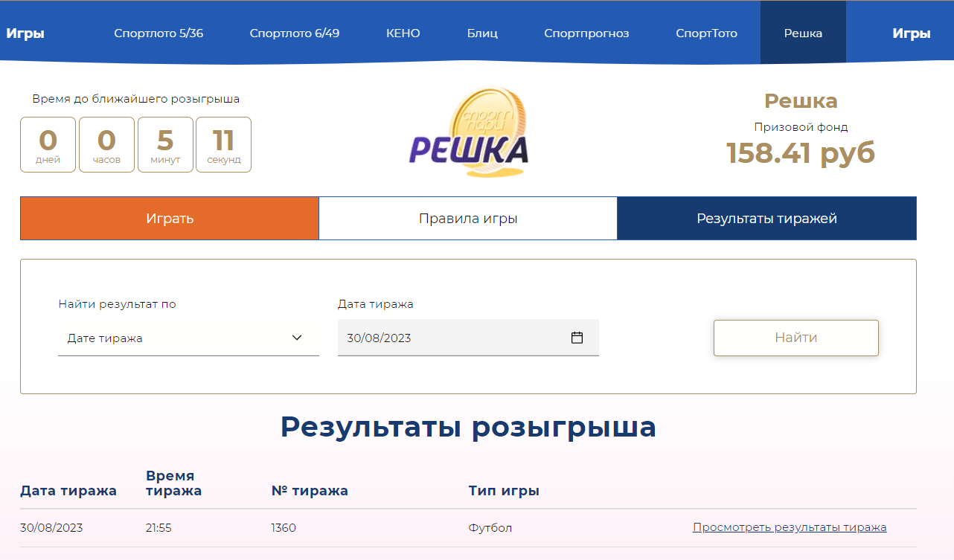Expand the Дате тиража dropdown
This screenshot has height=560, width=954.
coord(188,338)
